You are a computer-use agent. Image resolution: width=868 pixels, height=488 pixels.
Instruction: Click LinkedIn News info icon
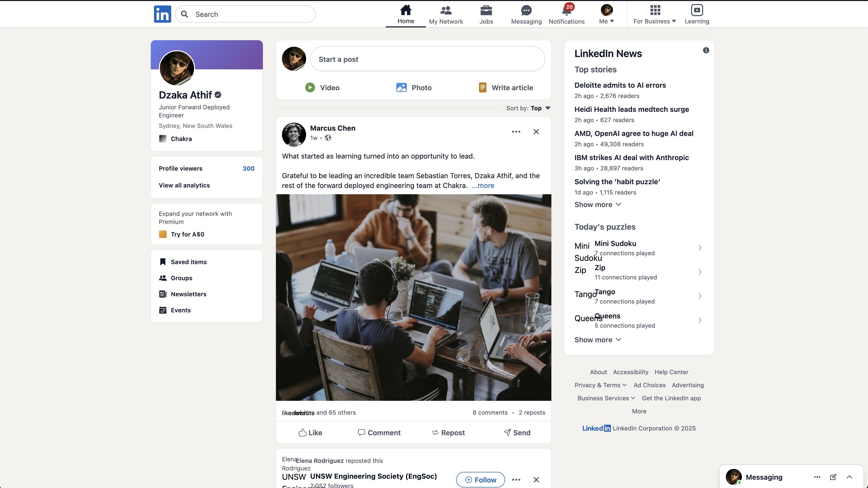click(x=706, y=50)
